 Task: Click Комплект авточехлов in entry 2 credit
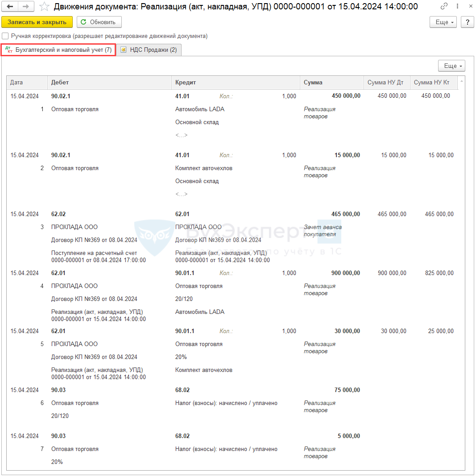pos(204,168)
